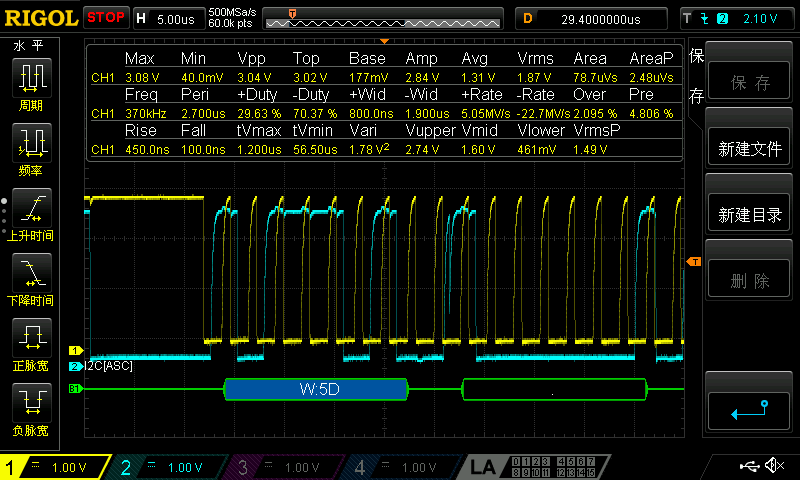Select the 周期 period measurement icon
The image size is (800, 480).
32,78
